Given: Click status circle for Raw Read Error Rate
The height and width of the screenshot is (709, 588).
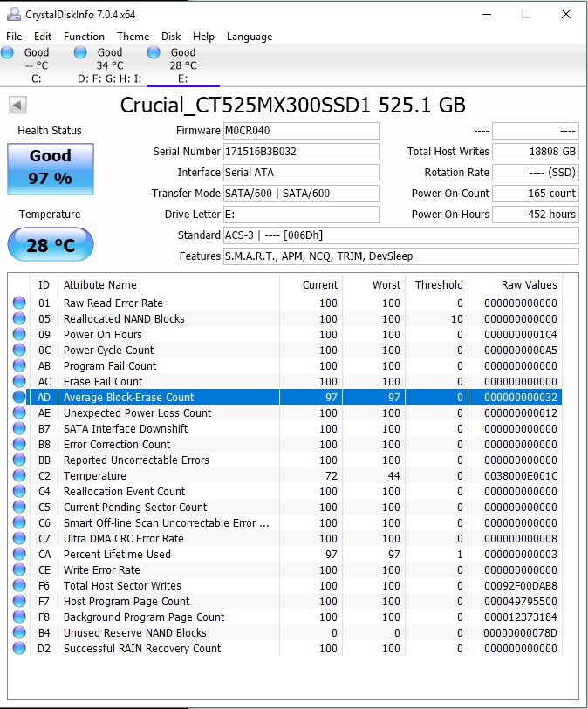Looking at the screenshot, I should [x=19, y=303].
